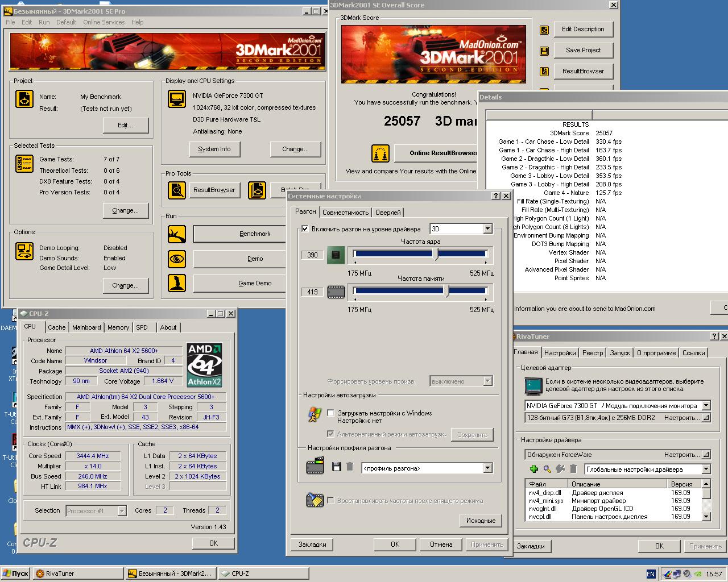This screenshot has height=582, width=728.
Task: Open the Реестр tab in RivaTuner
Action: [x=593, y=353]
